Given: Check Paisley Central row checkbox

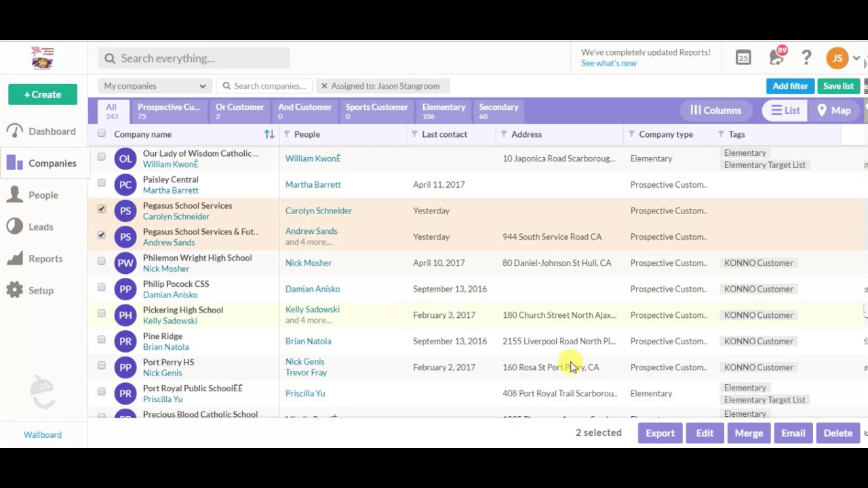Looking at the screenshot, I should pyautogui.click(x=102, y=182).
